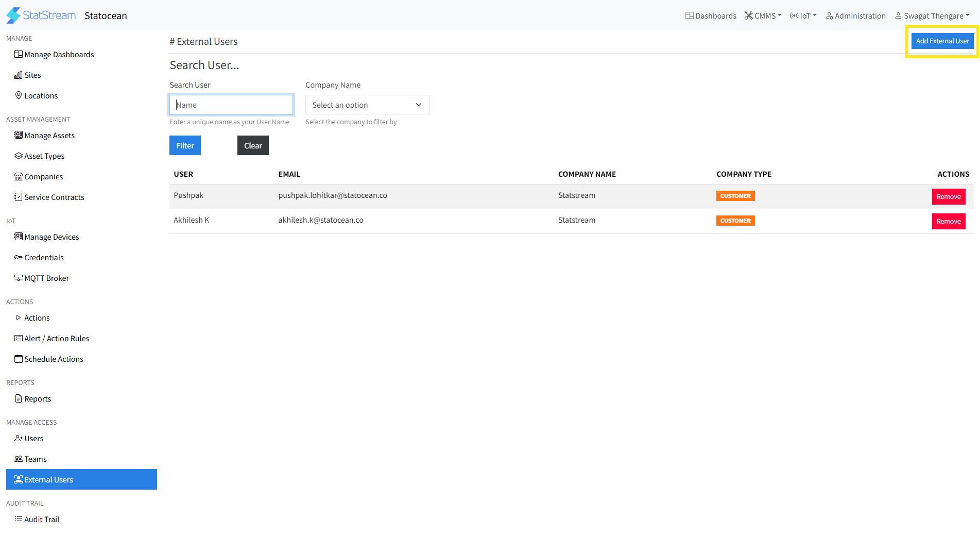Click the Sites building icon
This screenshot has height=535, width=980.
[19, 75]
